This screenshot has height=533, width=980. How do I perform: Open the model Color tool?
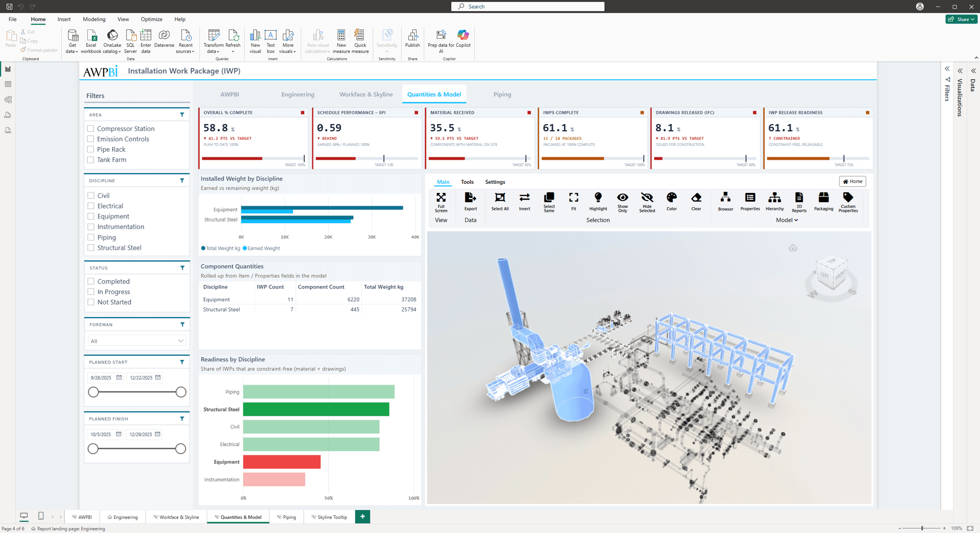tap(672, 202)
